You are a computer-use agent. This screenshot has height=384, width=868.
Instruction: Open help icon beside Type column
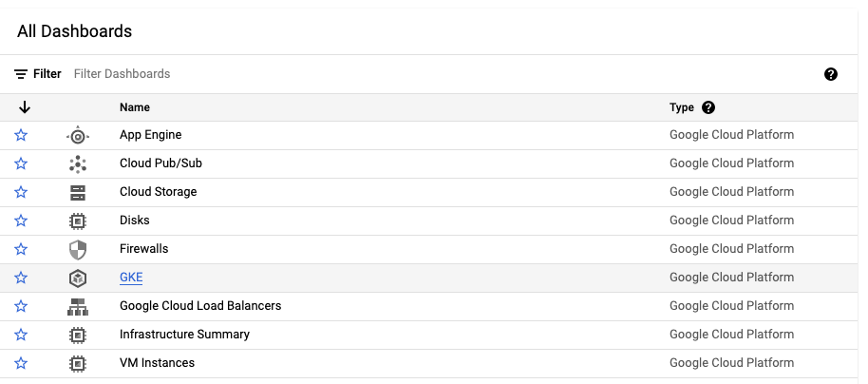click(708, 107)
